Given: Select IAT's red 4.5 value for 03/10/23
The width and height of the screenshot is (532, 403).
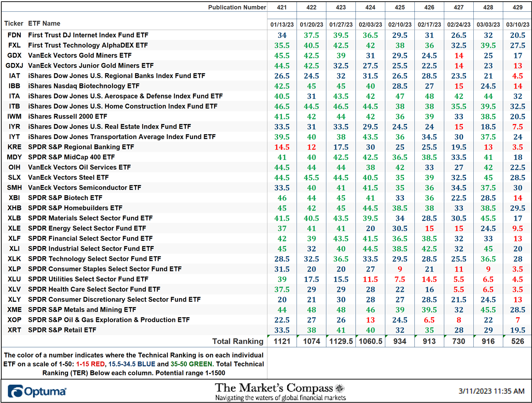Looking at the screenshot, I should coord(518,76).
